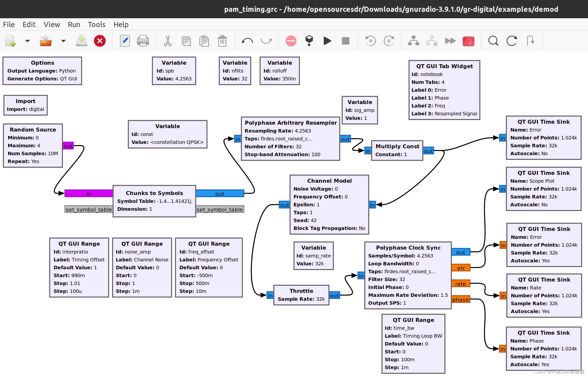Screen dimensions: 588x376
Task: Expand the New file dropdown arrow
Action: click(x=27, y=41)
